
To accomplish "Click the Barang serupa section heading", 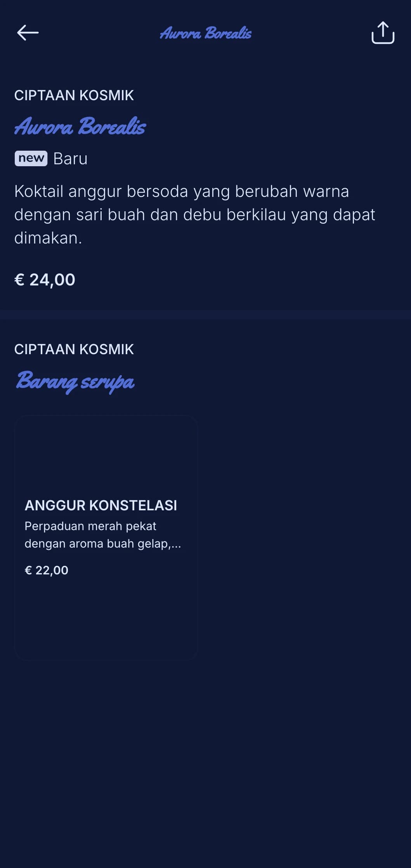I will [x=75, y=381].
